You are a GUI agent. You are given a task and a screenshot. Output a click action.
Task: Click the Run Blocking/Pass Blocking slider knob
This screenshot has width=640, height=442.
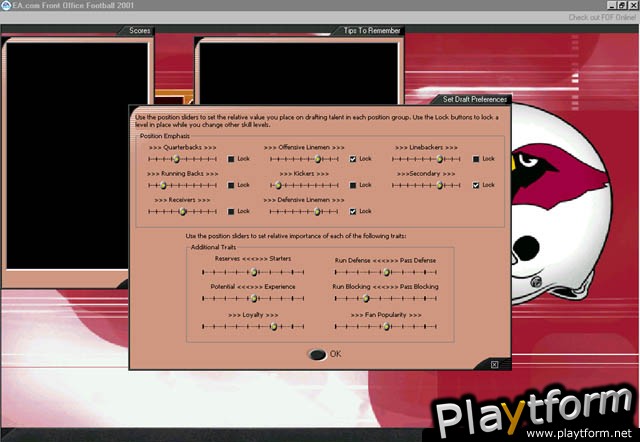pos(366,299)
